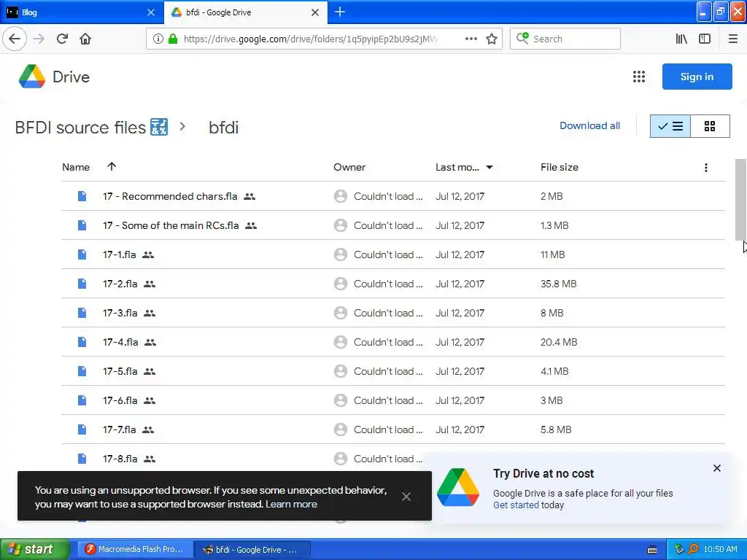Image resolution: width=747 pixels, height=560 pixels.
Task: Open the column options three-dot menu
Action: click(x=706, y=168)
